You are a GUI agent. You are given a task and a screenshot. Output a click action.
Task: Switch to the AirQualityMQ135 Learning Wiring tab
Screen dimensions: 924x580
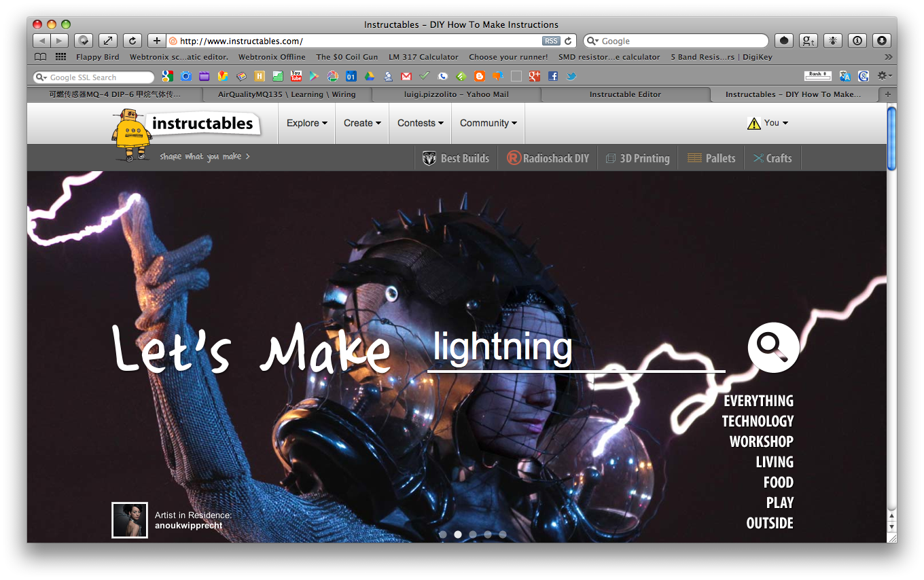pos(287,94)
